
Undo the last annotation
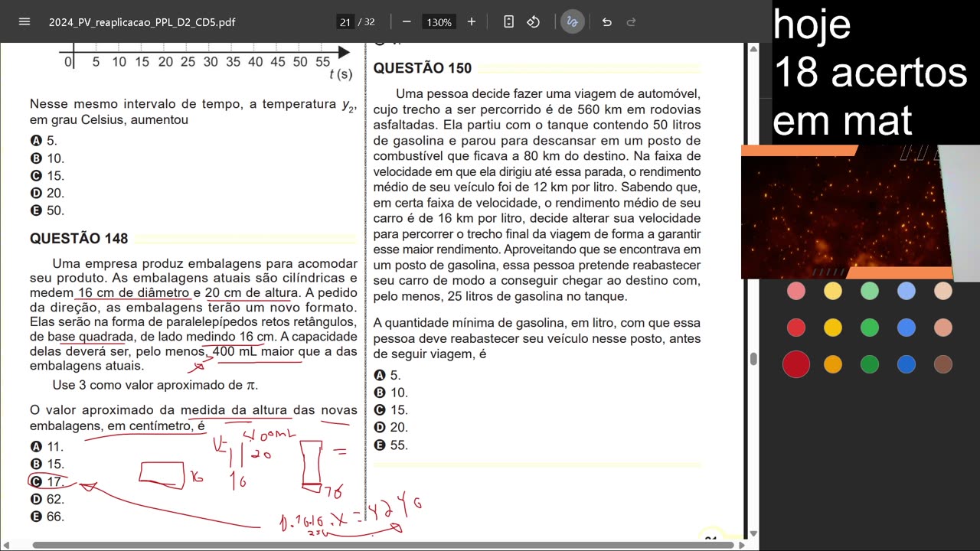point(607,21)
